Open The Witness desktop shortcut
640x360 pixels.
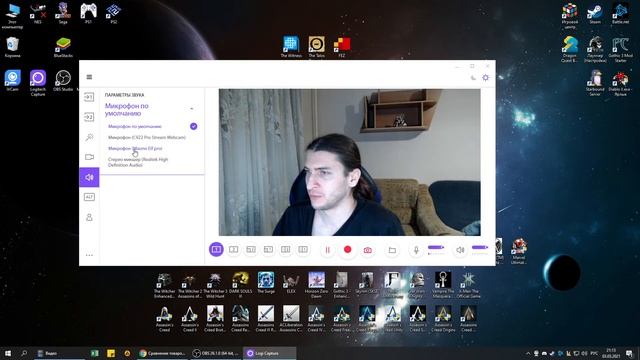pyautogui.click(x=291, y=47)
